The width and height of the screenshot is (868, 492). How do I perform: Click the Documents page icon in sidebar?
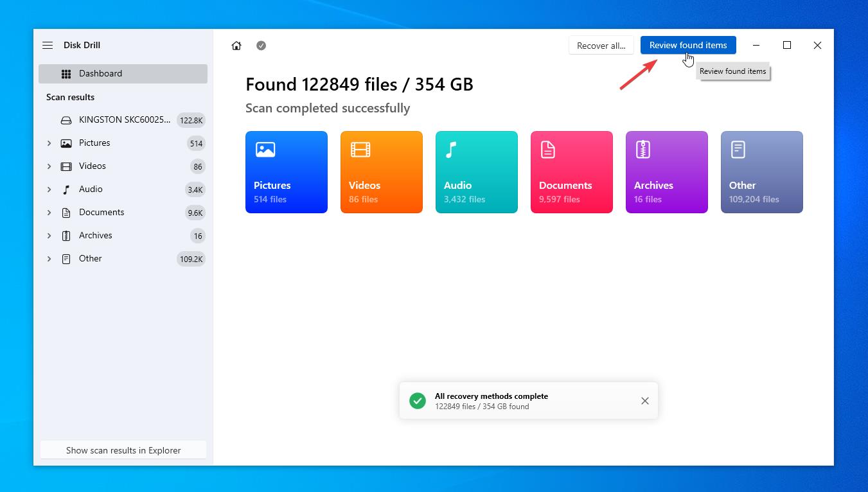(66, 213)
